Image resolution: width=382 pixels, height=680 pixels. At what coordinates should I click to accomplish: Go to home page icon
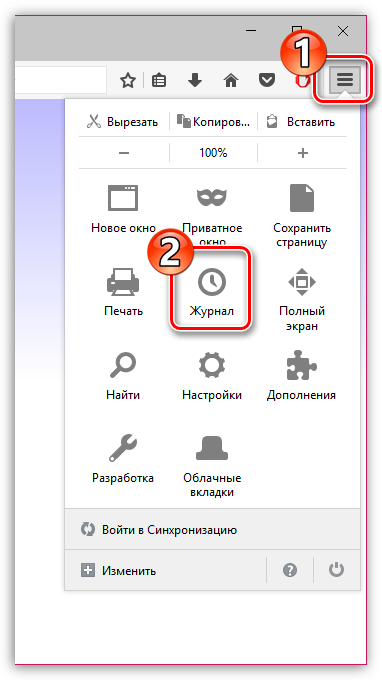231,80
